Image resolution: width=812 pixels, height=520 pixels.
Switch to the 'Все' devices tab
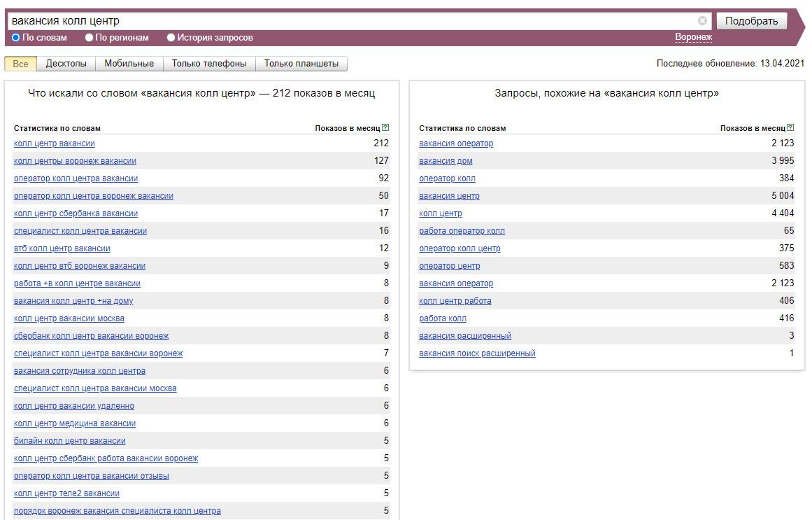20,64
